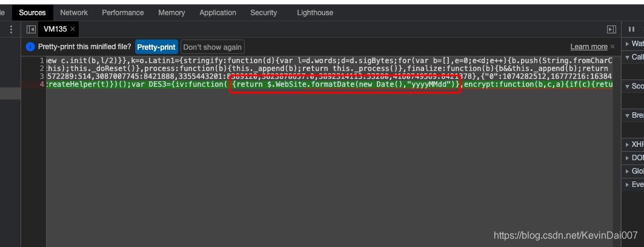Expand the XHR breakpoints section
Screen dimensions: 644x247
coord(633,144)
